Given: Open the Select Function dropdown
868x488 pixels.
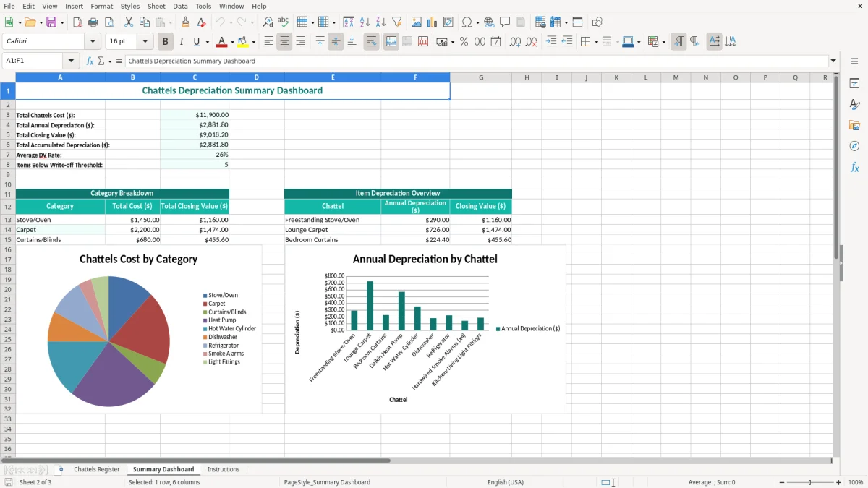Looking at the screenshot, I should pos(110,61).
